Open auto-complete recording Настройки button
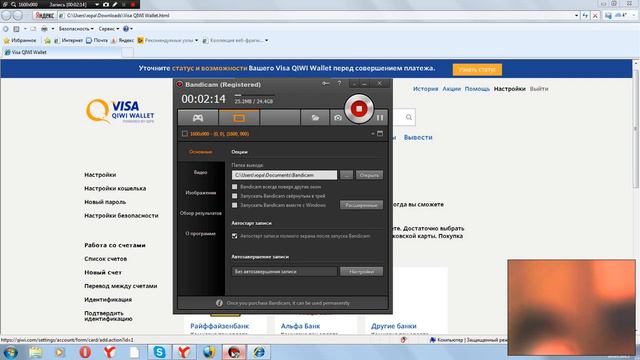The image size is (640, 360). pos(361,271)
